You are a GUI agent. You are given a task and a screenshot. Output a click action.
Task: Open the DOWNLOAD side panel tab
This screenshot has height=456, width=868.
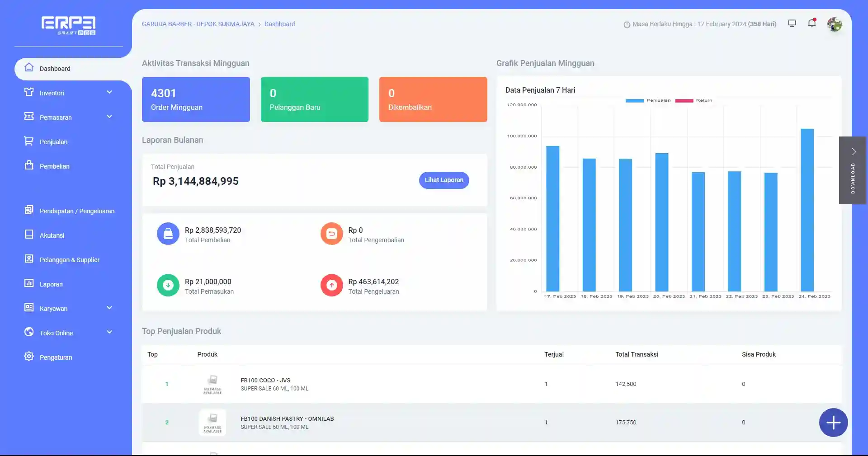853,170
